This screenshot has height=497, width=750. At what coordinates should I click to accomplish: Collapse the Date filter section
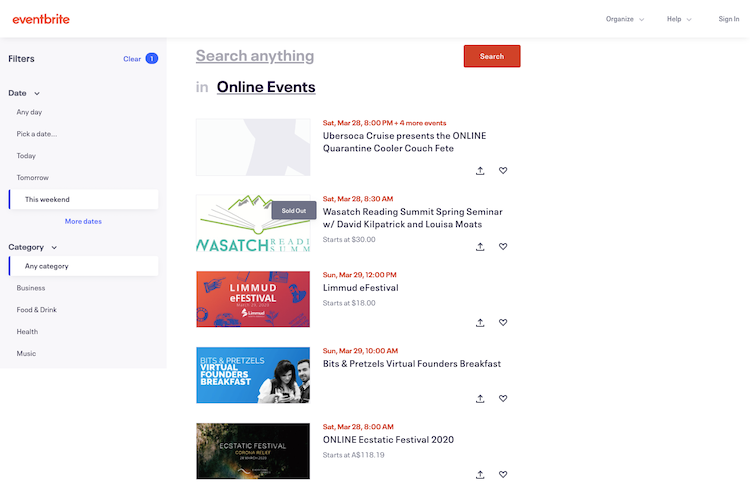pyautogui.click(x=24, y=93)
